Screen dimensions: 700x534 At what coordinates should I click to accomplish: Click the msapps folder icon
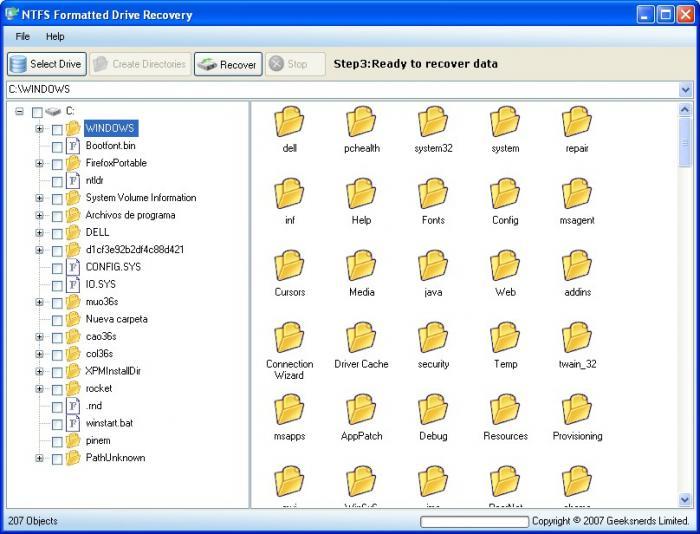click(289, 409)
